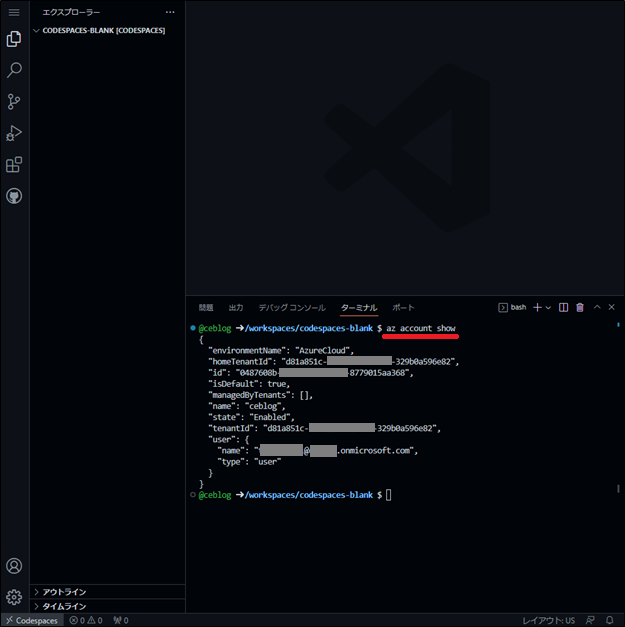Open the GitHub view in activity bar

pos(14,196)
